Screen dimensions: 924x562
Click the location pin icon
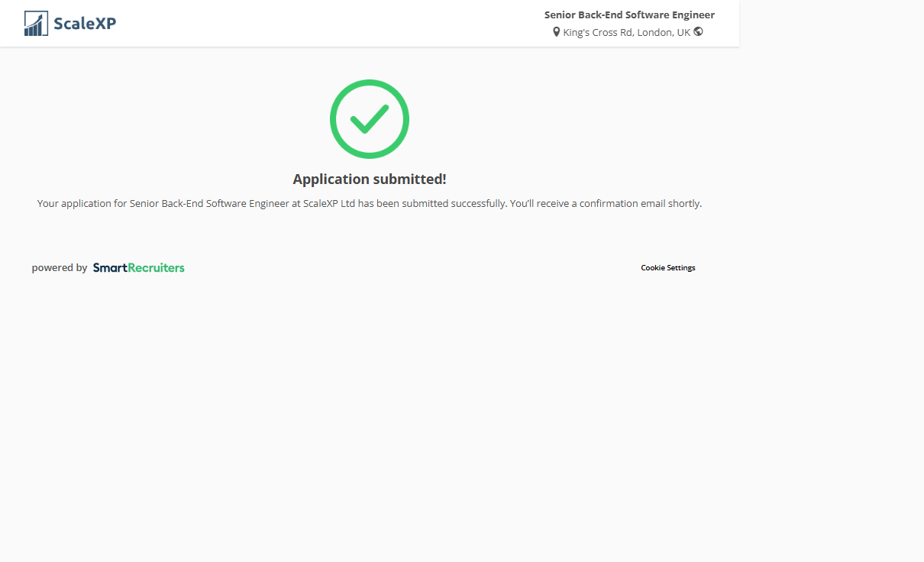click(x=557, y=32)
